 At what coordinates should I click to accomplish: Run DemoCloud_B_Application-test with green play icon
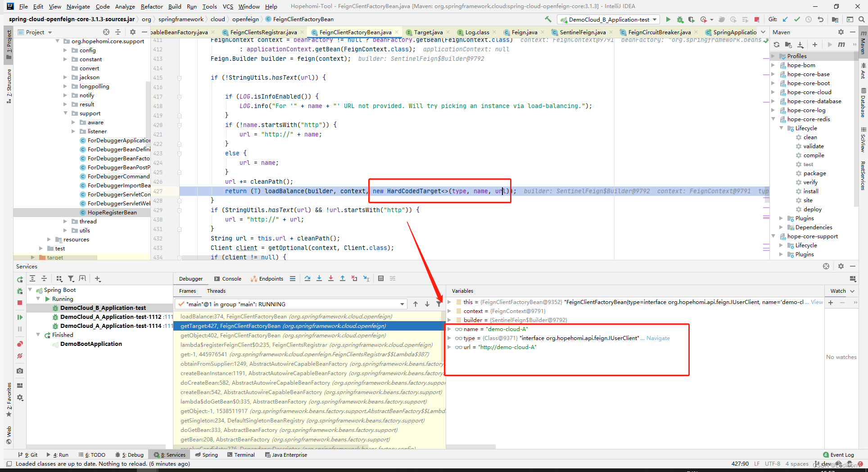[x=668, y=19]
